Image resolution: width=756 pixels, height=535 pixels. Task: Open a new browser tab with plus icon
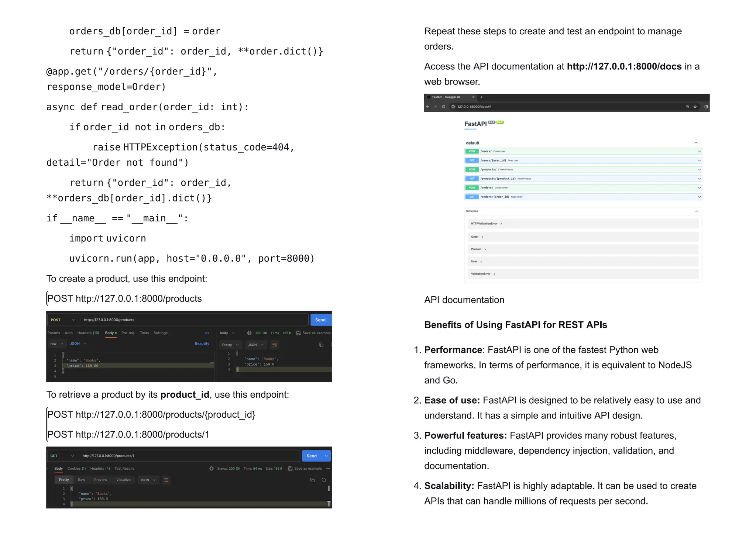click(x=481, y=97)
